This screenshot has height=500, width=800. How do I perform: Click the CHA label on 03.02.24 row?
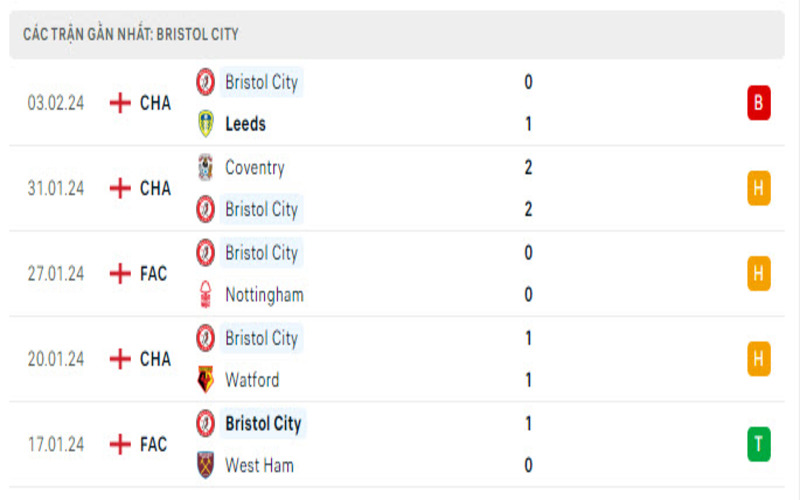click(155, 103)
